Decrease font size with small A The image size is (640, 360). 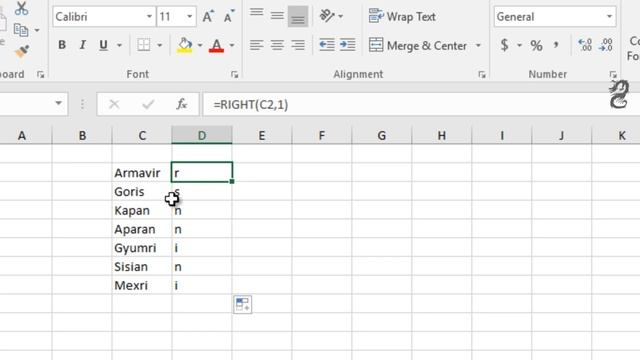point(229,17)
